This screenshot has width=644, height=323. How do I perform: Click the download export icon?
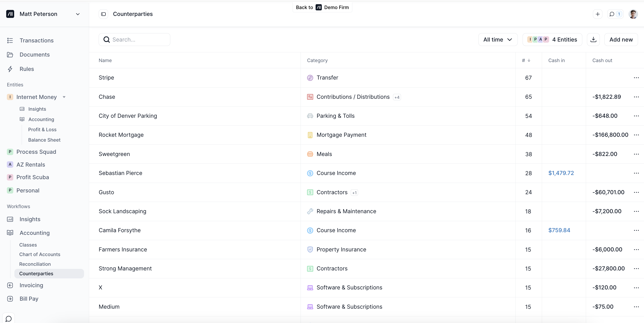pos(593,40)
